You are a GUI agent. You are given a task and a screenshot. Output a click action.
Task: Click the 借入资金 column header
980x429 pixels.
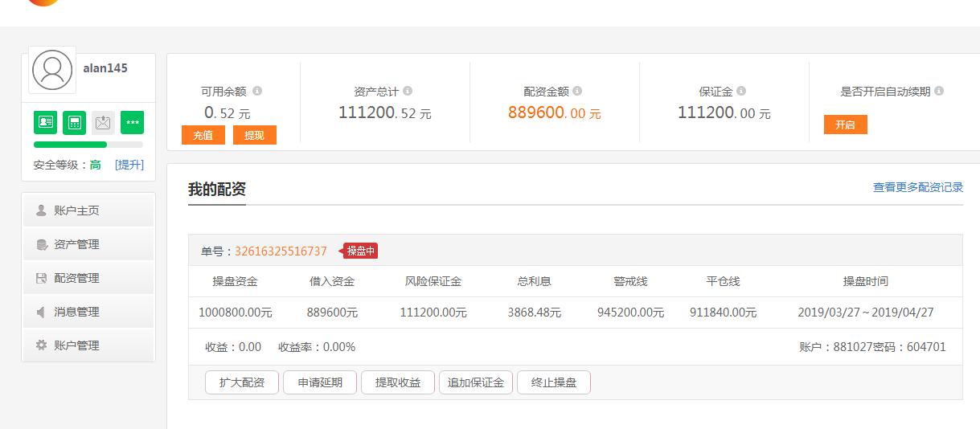[x=332, y=281]
